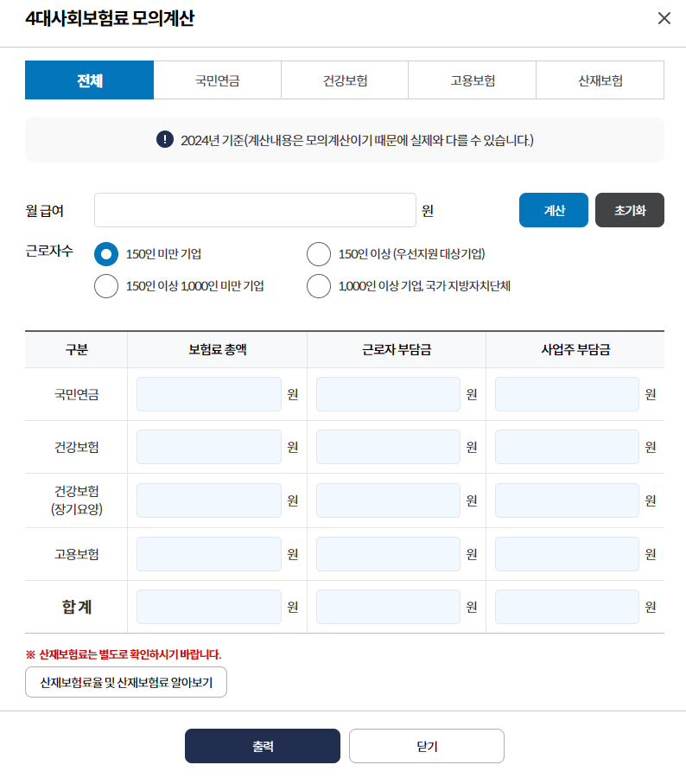Click the 사업주 부담금 column header
The width and height of the screenshot is (686, 784).
click(575, 349)
